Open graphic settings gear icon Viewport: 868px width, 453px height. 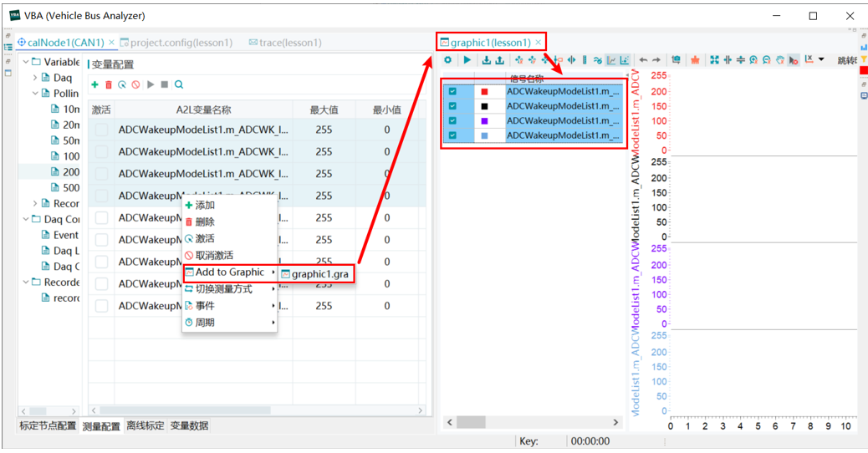pyautogui.click(x=448, y=59)
